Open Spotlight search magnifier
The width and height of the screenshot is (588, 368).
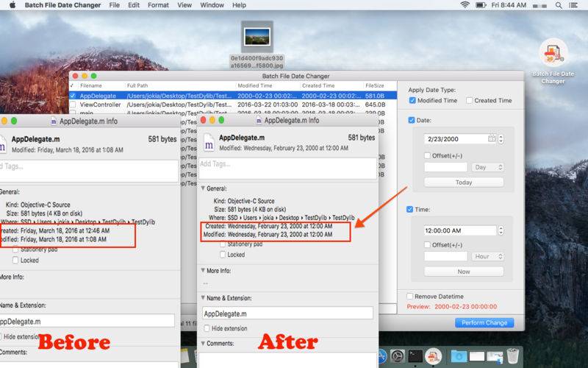[559, 5]
